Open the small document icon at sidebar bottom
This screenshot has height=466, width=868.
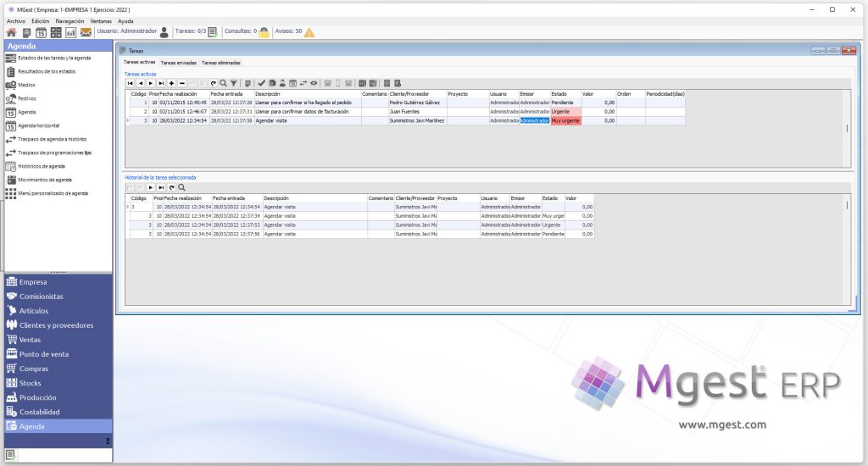[x=10, y=455]
